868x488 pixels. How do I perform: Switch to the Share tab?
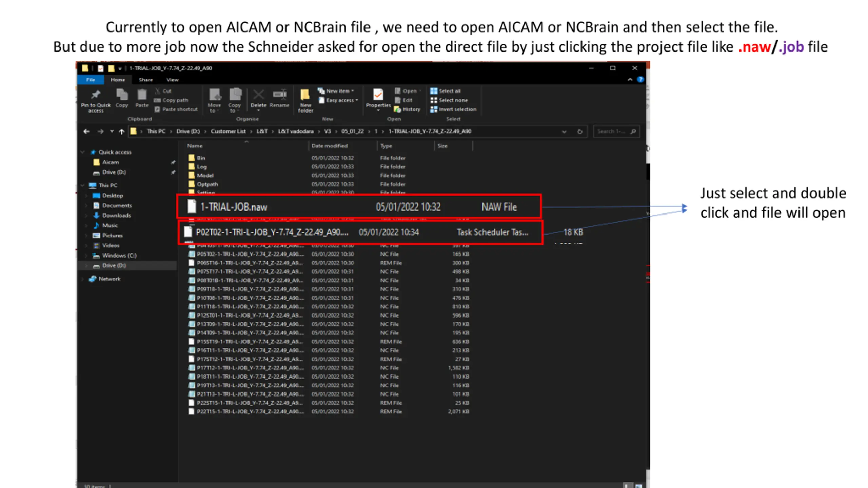click(x=145, y=80)
